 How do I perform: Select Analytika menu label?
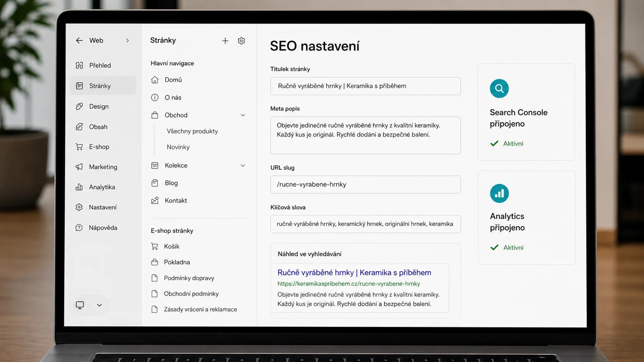102,187
